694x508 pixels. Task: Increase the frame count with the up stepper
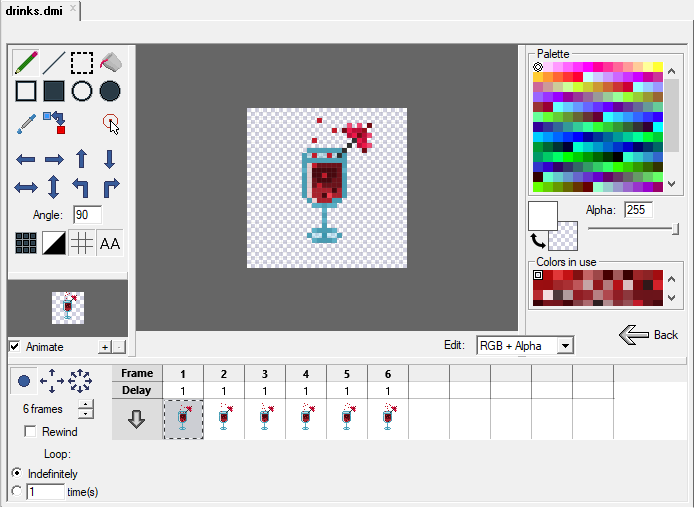(86, 404)
